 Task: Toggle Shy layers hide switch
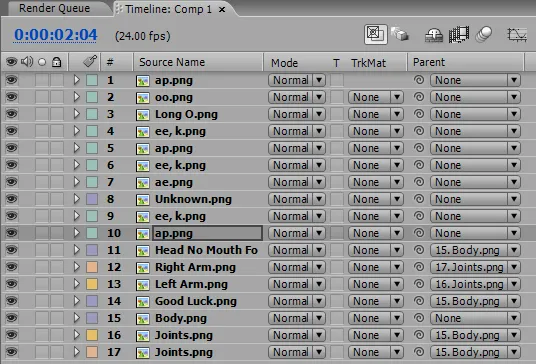point(434,35)
